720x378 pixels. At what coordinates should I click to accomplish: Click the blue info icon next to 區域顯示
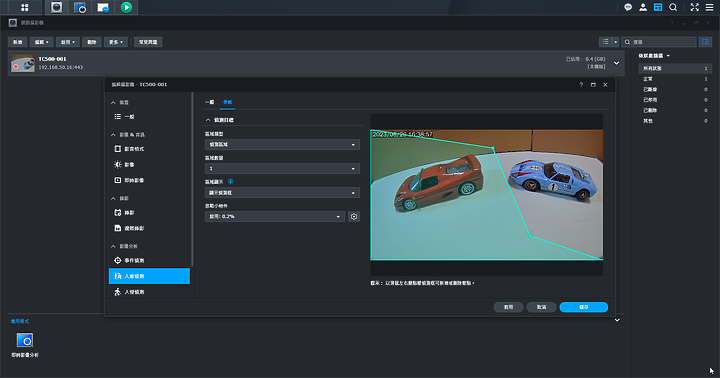(231, 181)
